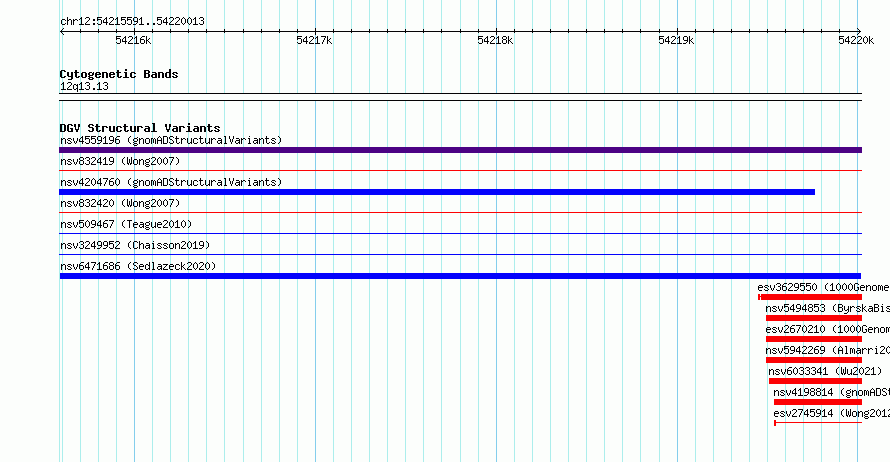Open the nsv832419 (Wong2007) label

point(120,161)
